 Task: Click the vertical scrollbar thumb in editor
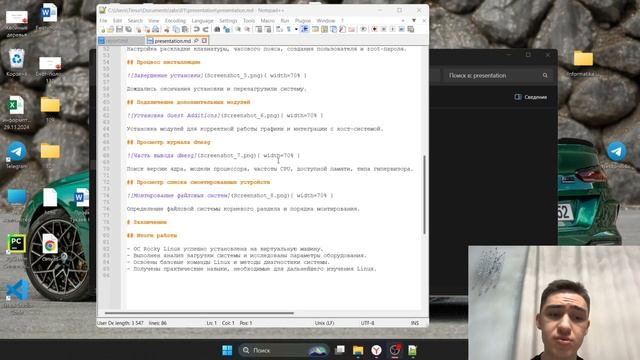(424, 194)
